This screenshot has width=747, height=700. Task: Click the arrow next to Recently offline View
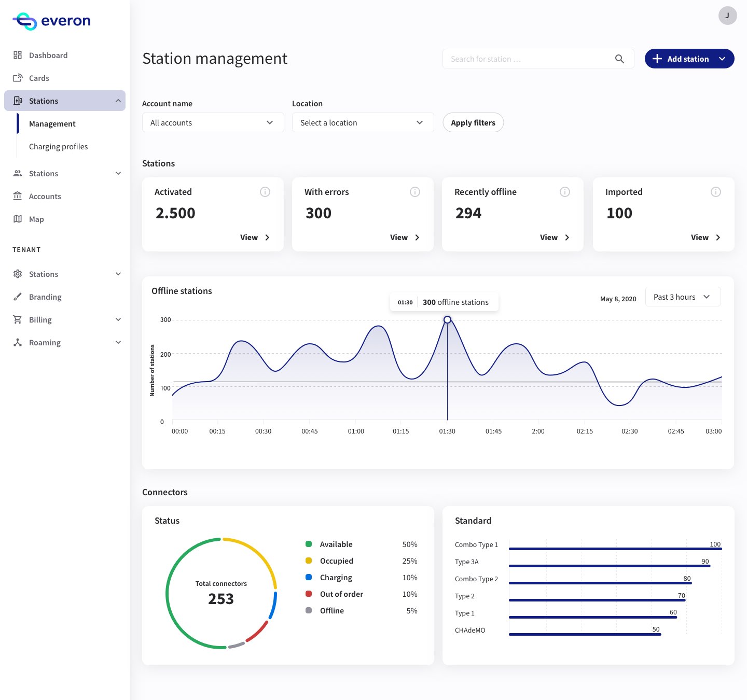[567, 237]
